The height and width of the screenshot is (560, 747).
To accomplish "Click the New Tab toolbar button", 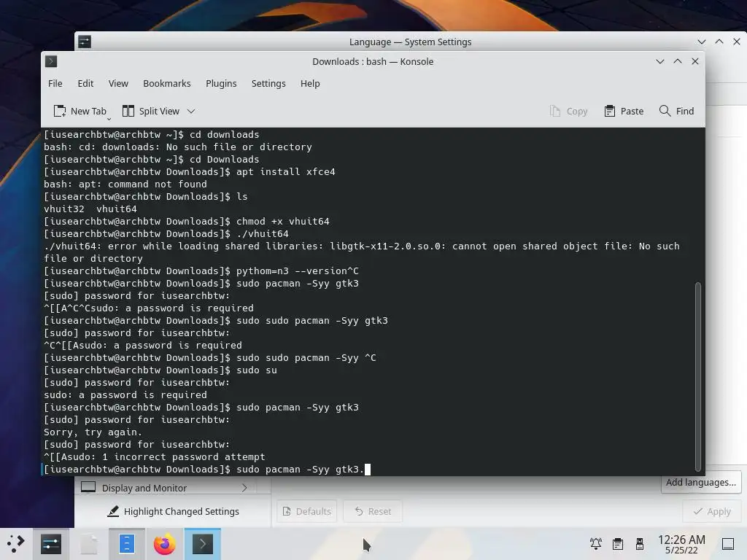I will pyautogui.click(x=80, y=111).
